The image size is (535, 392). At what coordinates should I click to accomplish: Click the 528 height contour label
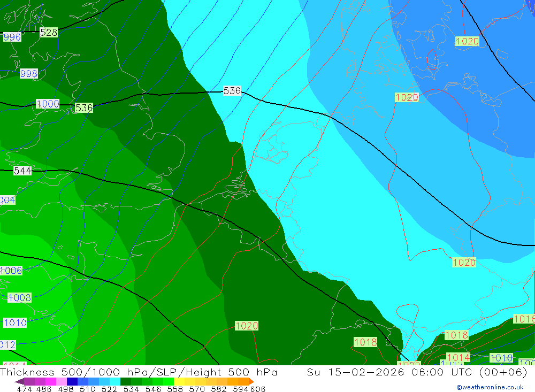[x=49, y=33]
